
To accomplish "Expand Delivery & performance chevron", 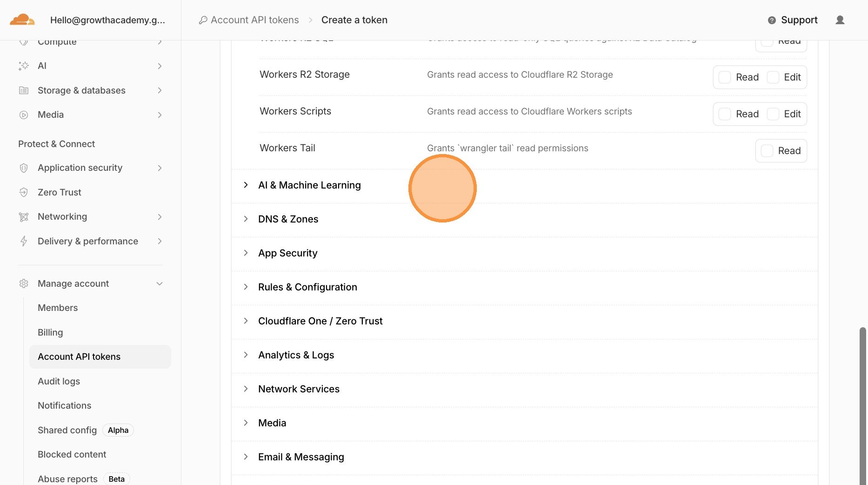I will (x=160, y=241).
